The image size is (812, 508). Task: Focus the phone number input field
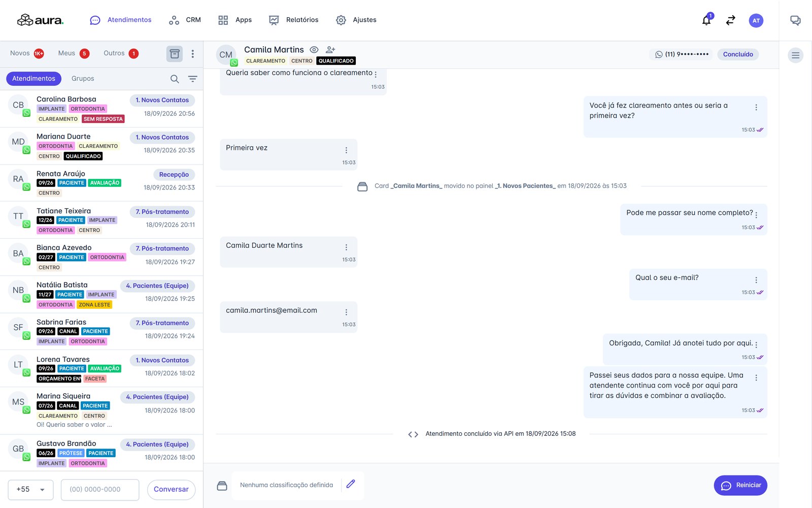[100, 490]
